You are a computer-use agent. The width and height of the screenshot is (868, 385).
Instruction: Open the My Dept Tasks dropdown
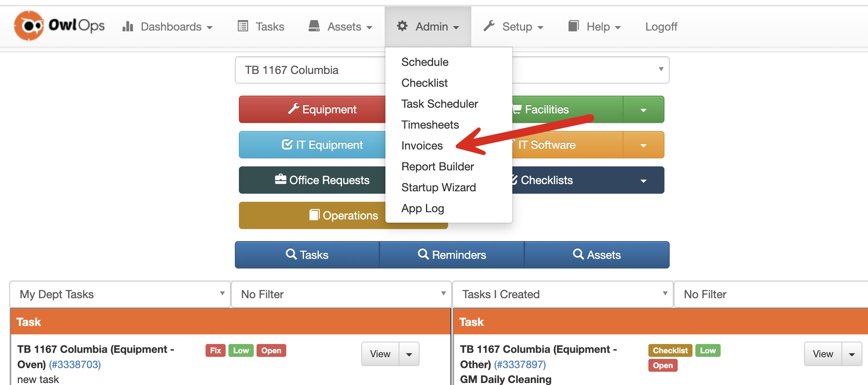click(120, 294)
